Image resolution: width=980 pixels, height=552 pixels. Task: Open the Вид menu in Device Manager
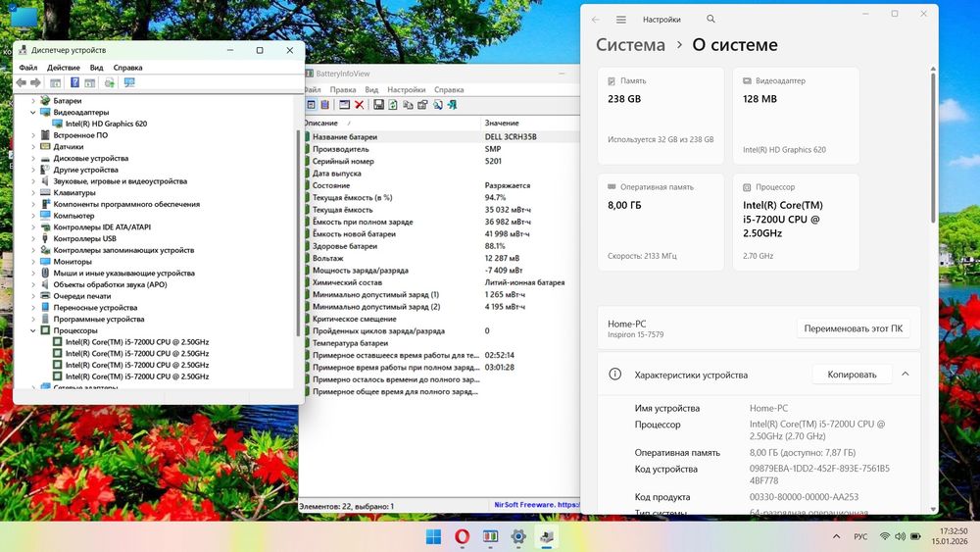click(x=96, y=68)
